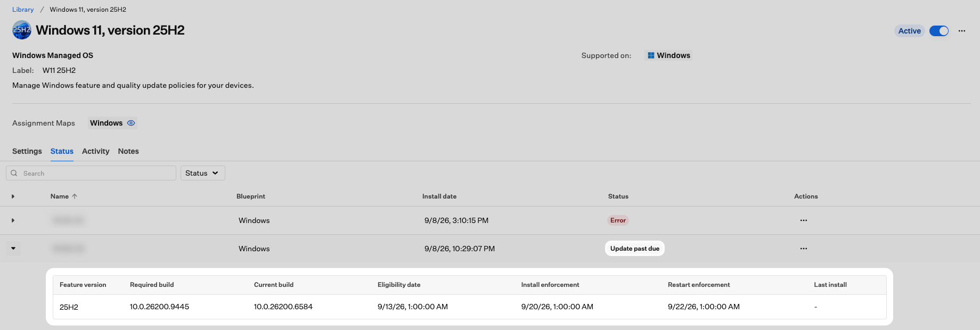
Task: Click the search magnifier icon
Action: pyautogui.click(x=14, y=173)
